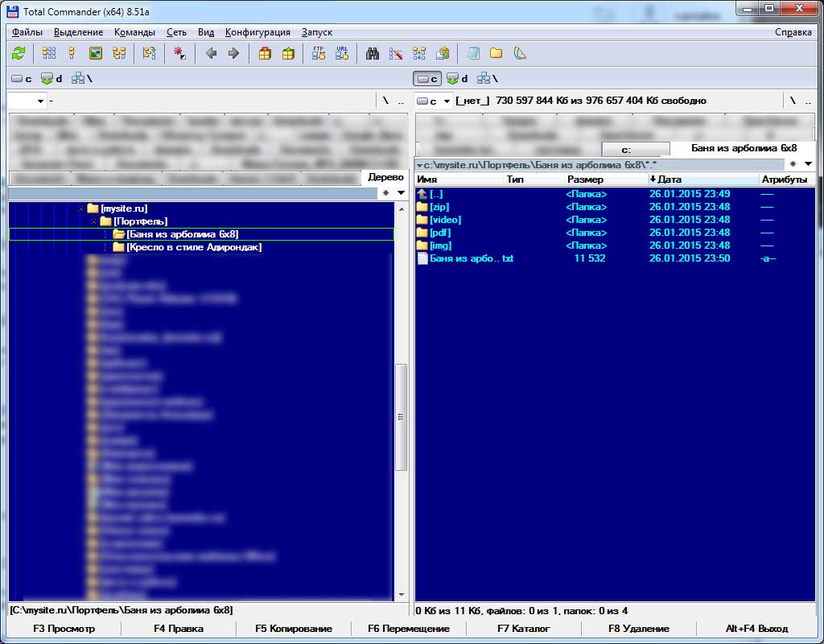Sort files by the Дата column header
Viewport: 824px width, 644px height.
point(703,180)
